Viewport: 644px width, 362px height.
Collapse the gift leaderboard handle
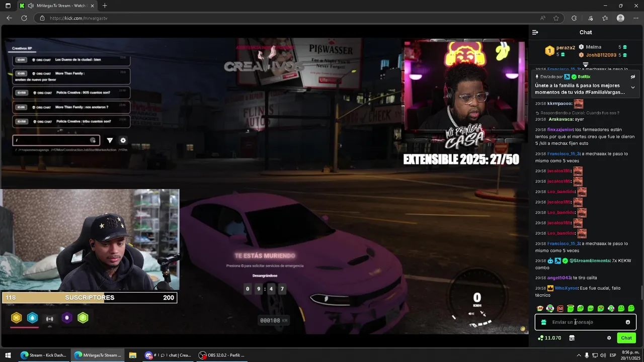tap(585, 65)
